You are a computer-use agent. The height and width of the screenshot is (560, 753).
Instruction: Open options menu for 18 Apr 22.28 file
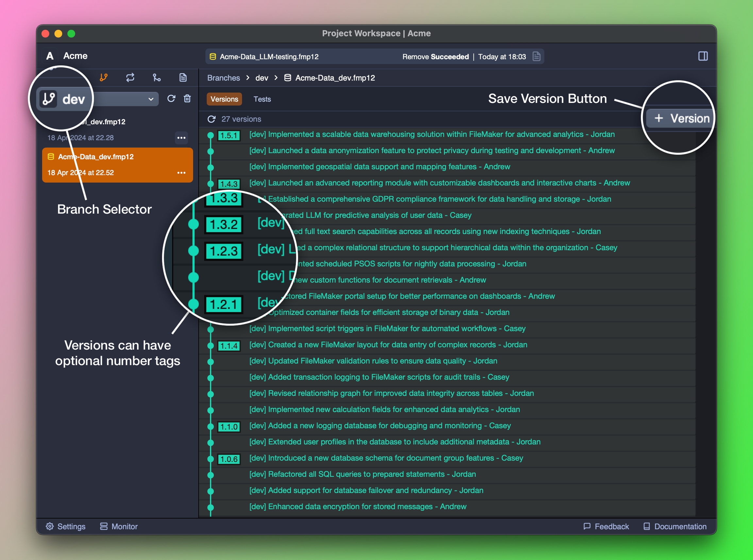click(x=181, y=137)
